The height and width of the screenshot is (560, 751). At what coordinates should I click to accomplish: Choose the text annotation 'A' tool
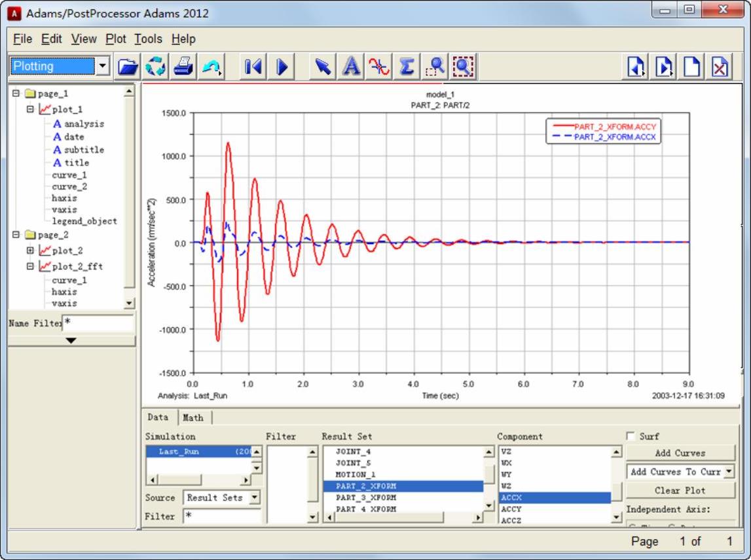tap(351, 66)
